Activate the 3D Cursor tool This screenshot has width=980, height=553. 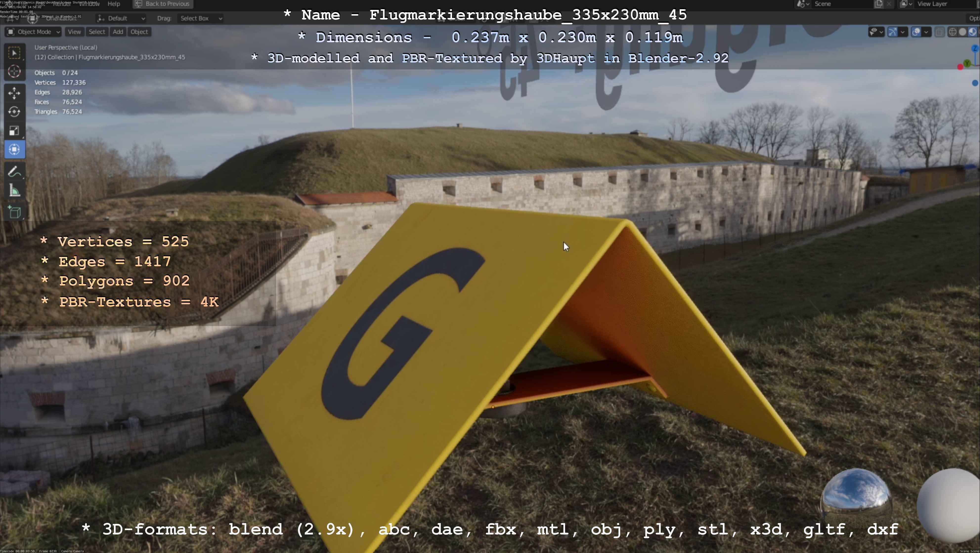click(x=14, y=71)
